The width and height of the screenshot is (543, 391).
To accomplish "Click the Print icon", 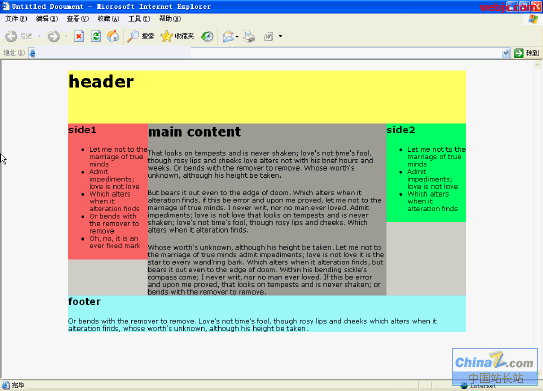I will click(x=249, y=36).
